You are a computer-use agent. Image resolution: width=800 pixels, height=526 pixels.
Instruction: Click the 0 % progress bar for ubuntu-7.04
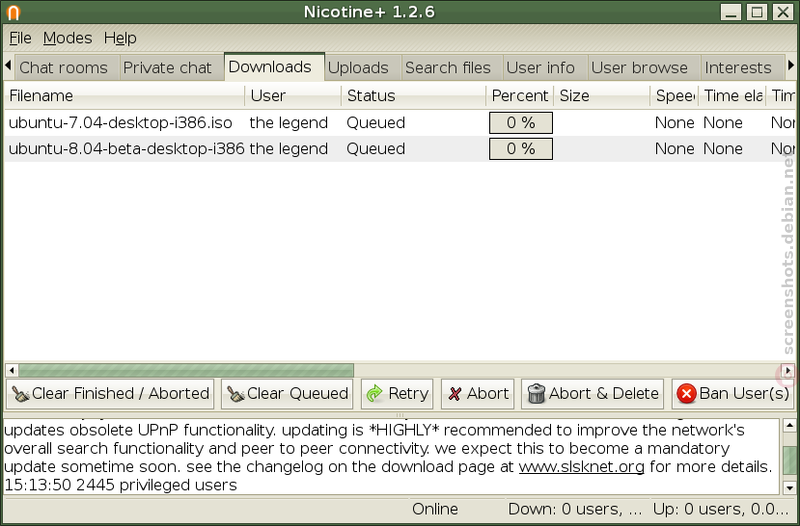(x=520, y=123)
